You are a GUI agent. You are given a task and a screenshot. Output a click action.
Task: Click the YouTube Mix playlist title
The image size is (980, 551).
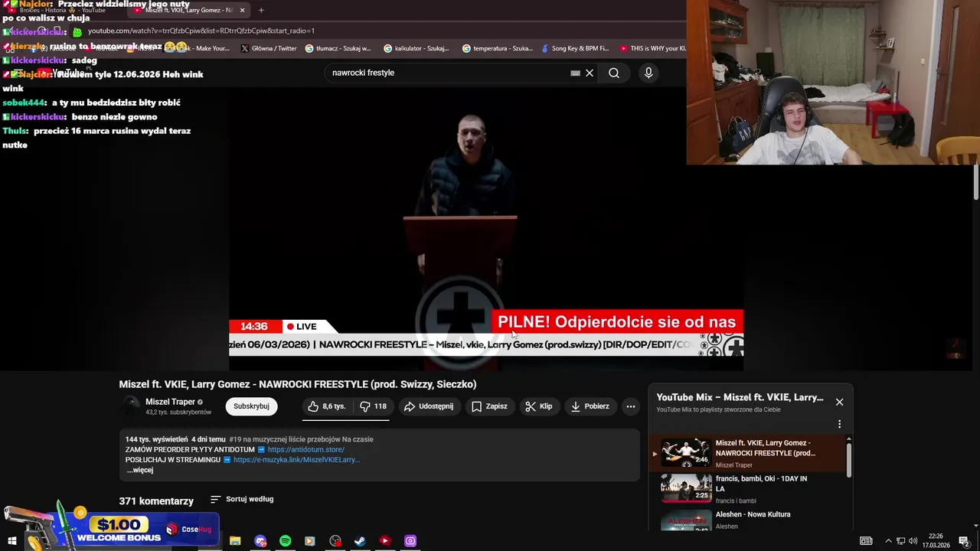pos(740,397)
